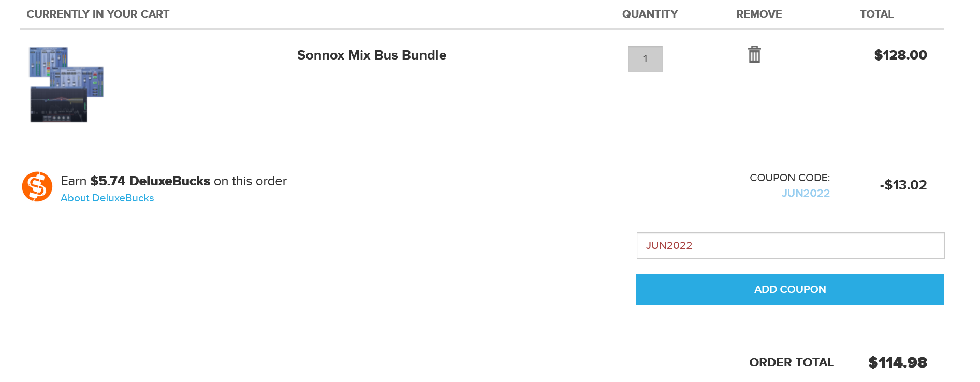Click the $114.98 order total amount

(x=897, y=363)
